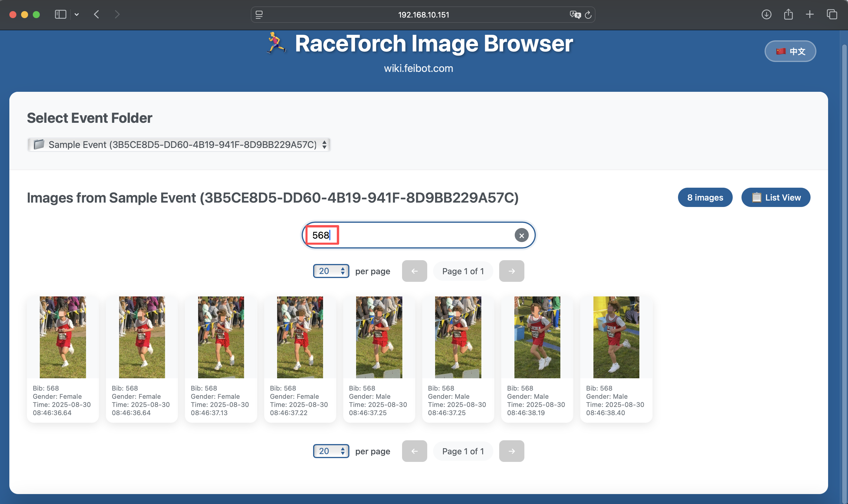Click the website settings icon in address bar
This screenshot has width=848, height=504.
click(259, 15)
